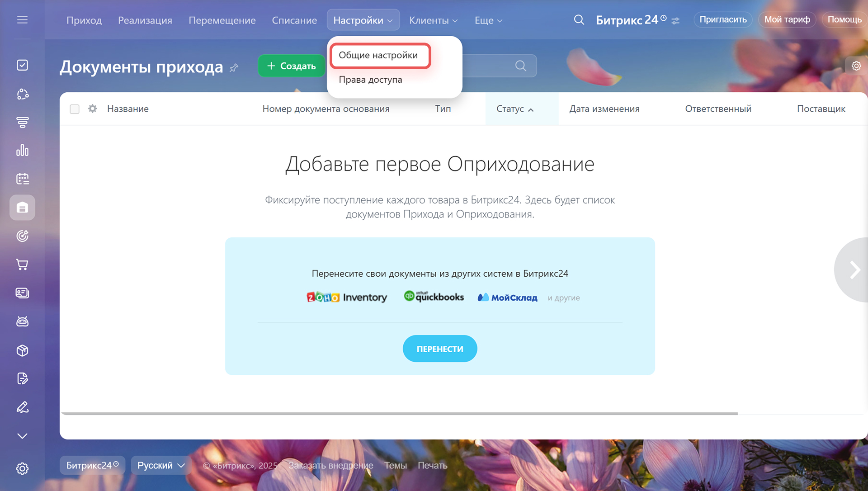This screenshot has width=868, height=491.
Task: Click the bar chart analytics sidebar icon
Action: pos(22,150)
